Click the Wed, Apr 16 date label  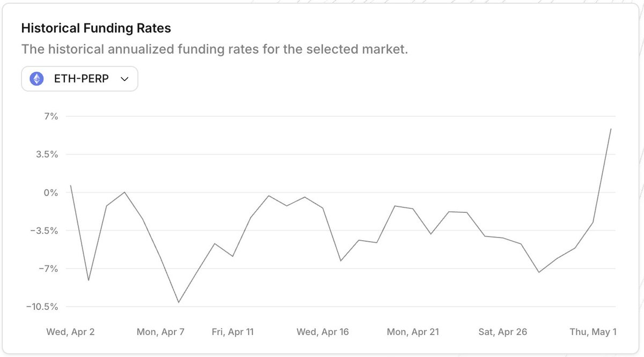coord(323,332)
